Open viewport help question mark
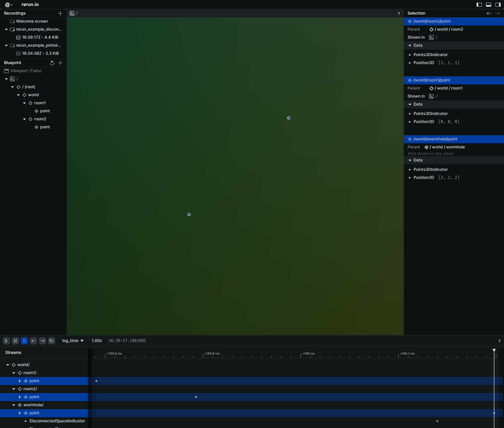The image size is (504, 428). (x=399, y=14)
